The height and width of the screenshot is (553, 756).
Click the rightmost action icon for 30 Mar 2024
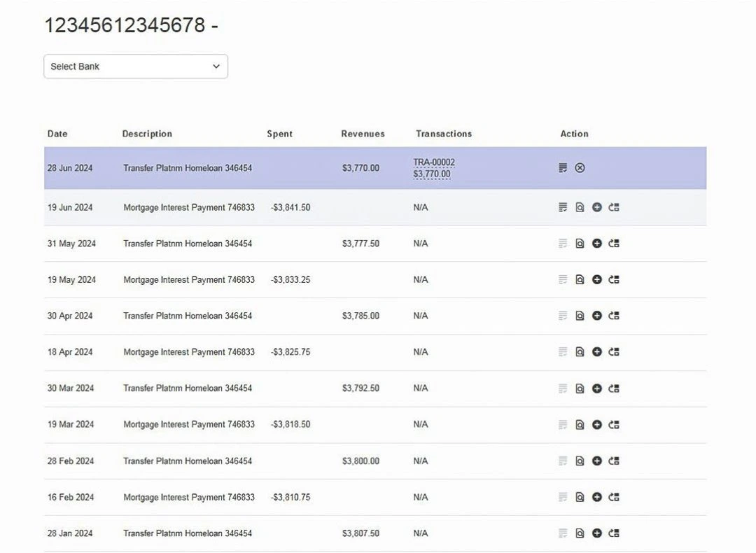[x=614, y=388]
